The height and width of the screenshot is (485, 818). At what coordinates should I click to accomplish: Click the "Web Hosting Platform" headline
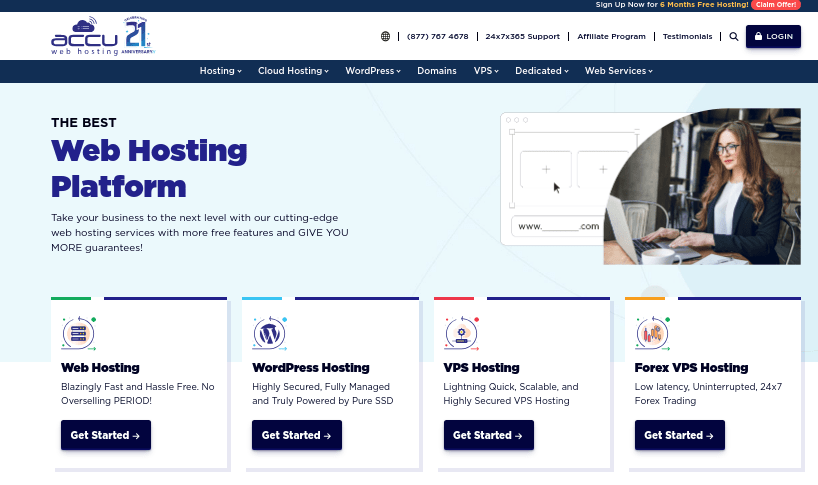click(149, 168)
